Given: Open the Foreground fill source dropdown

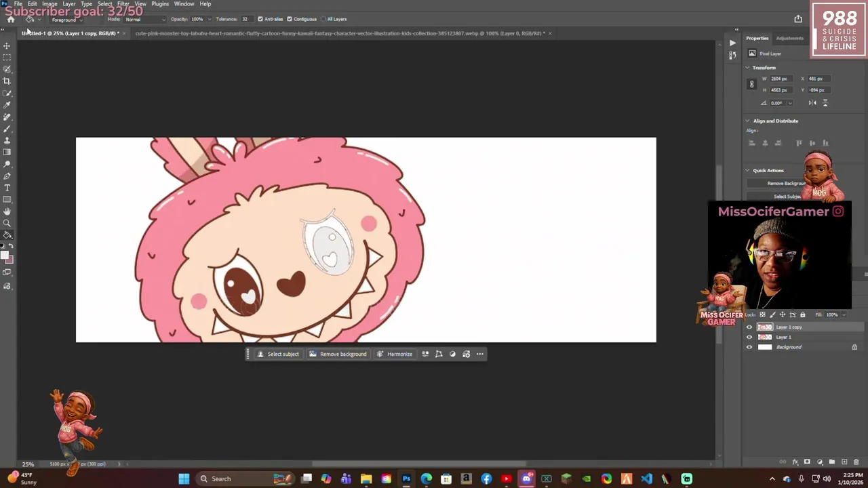Looking at the screenshot, I should [66, 20].
